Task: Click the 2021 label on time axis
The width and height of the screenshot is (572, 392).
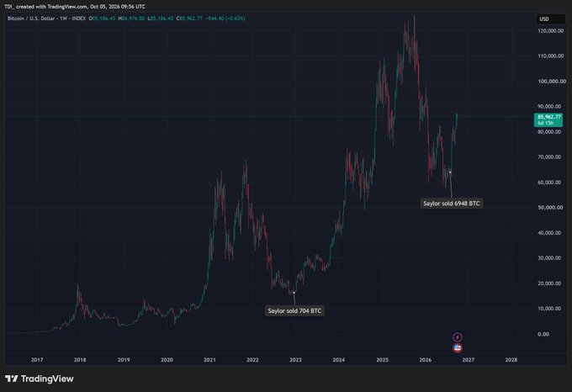Action: point(209,360)
